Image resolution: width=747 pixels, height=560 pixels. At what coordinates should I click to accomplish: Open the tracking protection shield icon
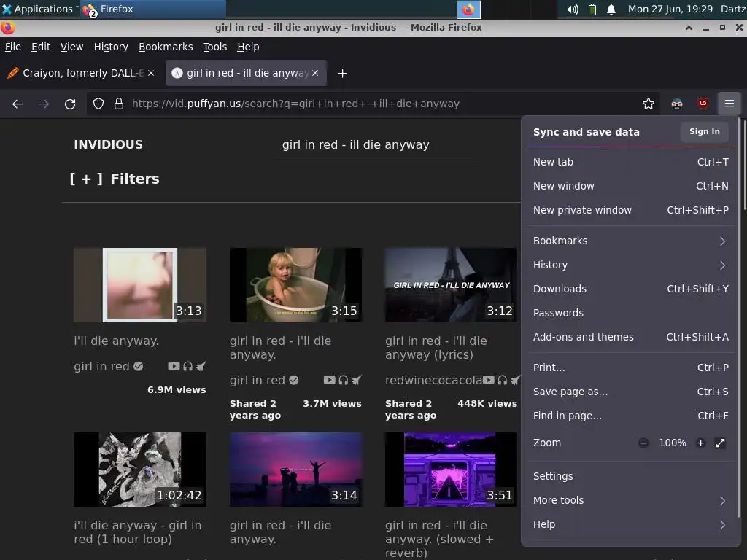[98, 104]
